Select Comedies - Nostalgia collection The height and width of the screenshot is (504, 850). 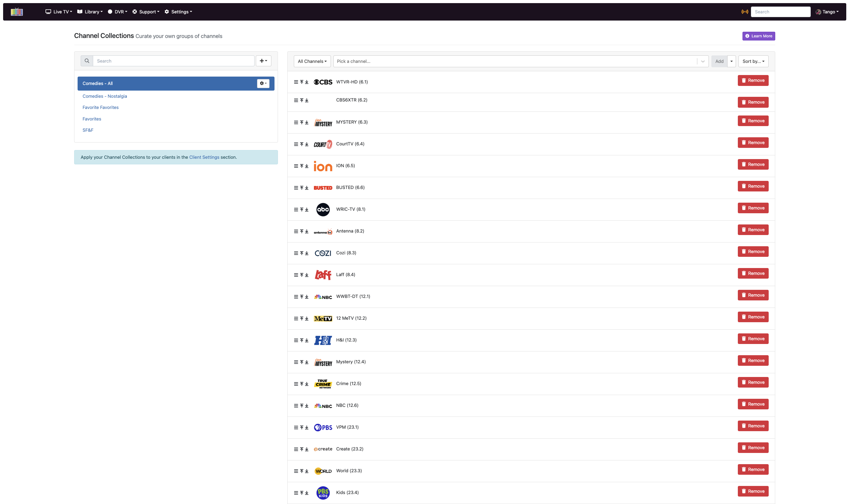[105, 96]
